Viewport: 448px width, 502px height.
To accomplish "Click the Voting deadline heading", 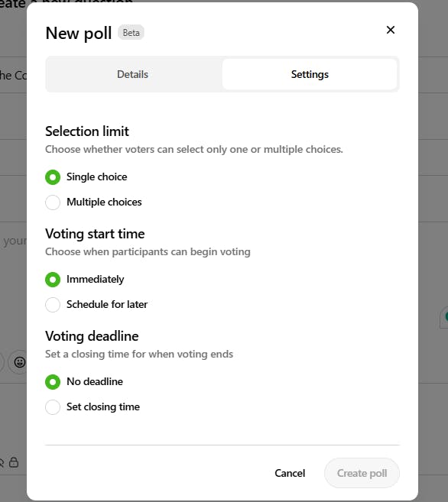I will [92, 336].
